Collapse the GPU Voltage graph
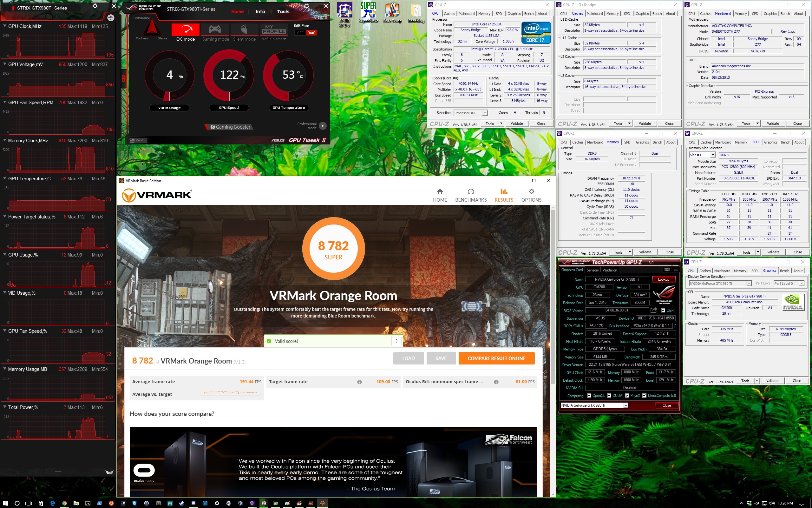 5,64
